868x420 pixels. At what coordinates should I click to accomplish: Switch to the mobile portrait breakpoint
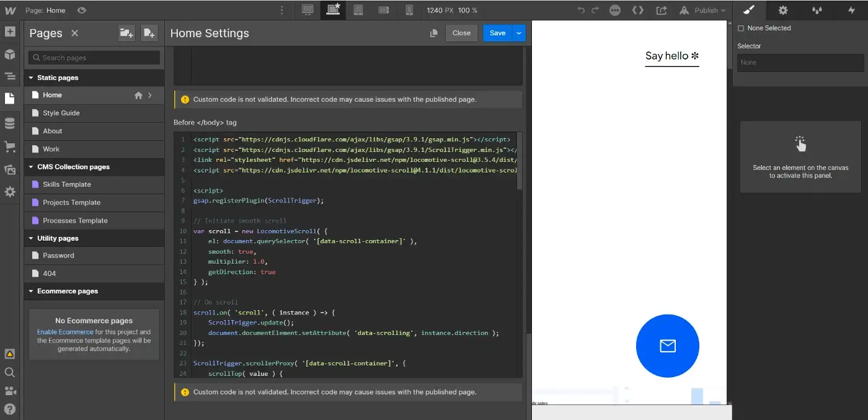409,10
